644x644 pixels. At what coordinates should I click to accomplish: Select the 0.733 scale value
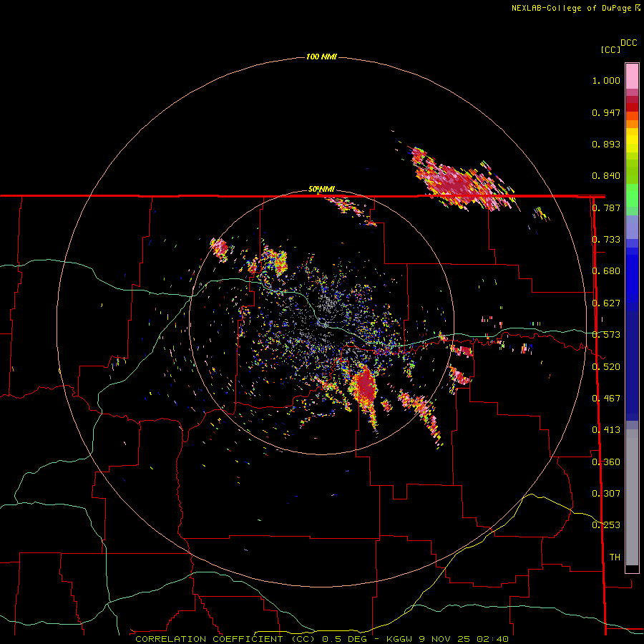pos(606,240)
